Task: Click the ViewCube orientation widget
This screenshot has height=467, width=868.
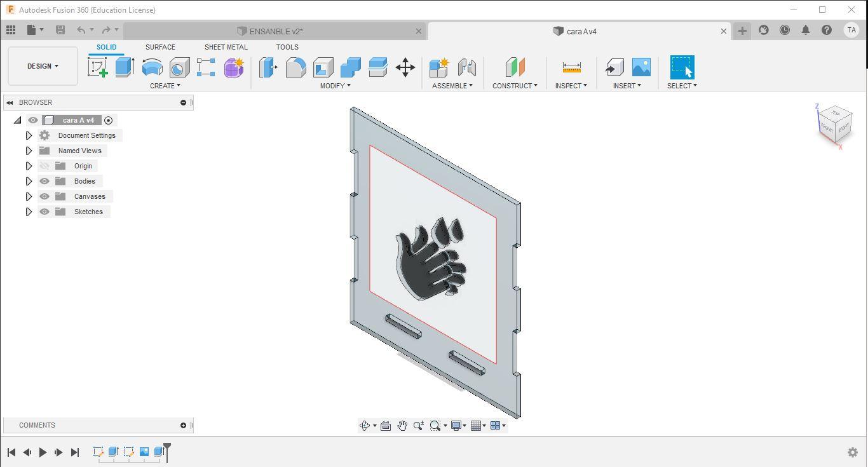Action: (834, 126)
